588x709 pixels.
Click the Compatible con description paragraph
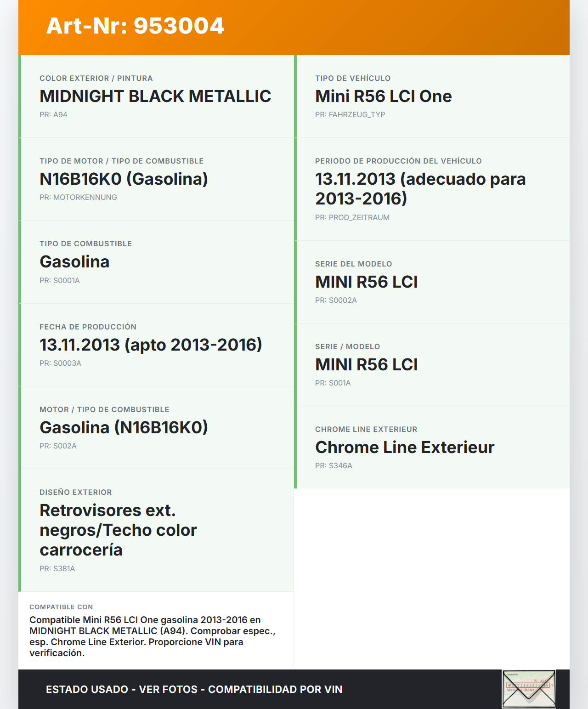coord(152,636)
